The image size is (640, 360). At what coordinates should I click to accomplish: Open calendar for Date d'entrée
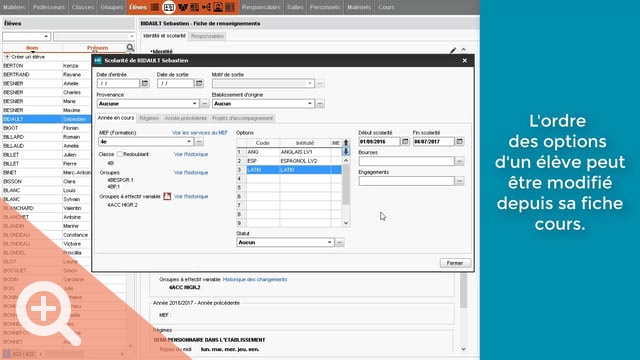145,83
